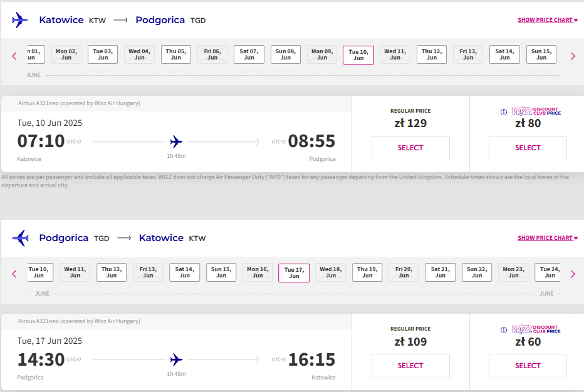Go to previous outbound dates with left arrow
584x392 pixels.
pos(14,56)
